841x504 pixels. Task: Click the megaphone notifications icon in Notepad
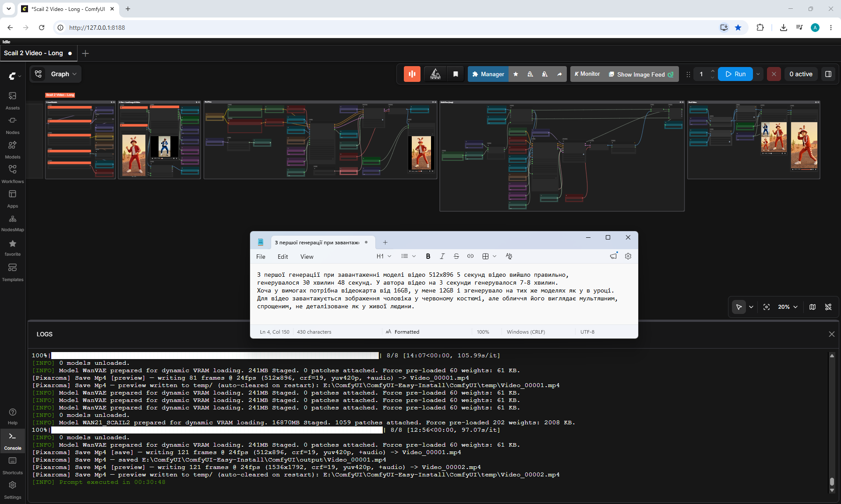(613, 256)
